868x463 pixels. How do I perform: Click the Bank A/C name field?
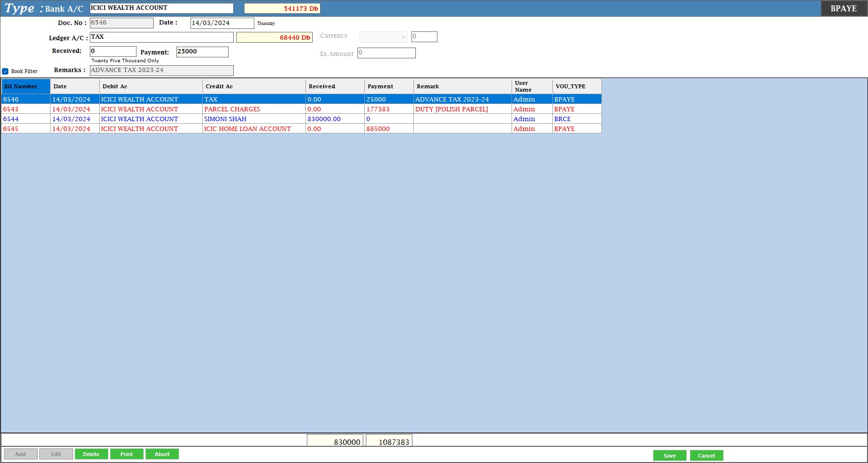pos(162,8)
